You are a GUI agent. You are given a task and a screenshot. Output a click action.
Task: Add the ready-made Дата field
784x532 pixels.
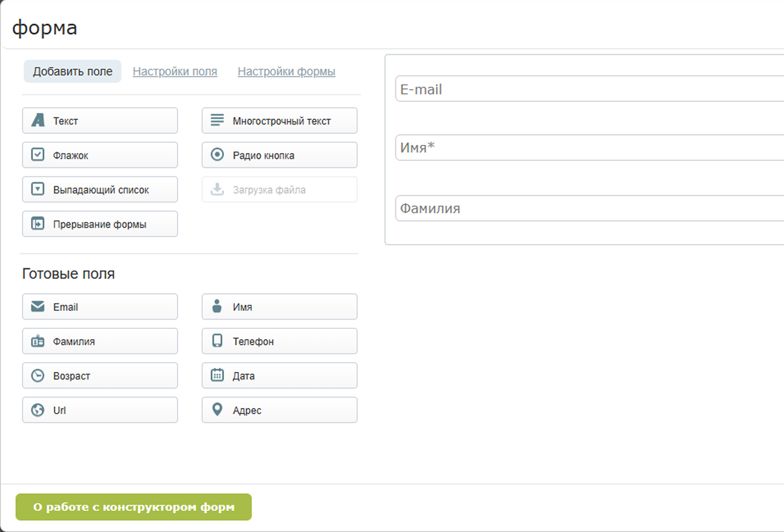point(280,375)
